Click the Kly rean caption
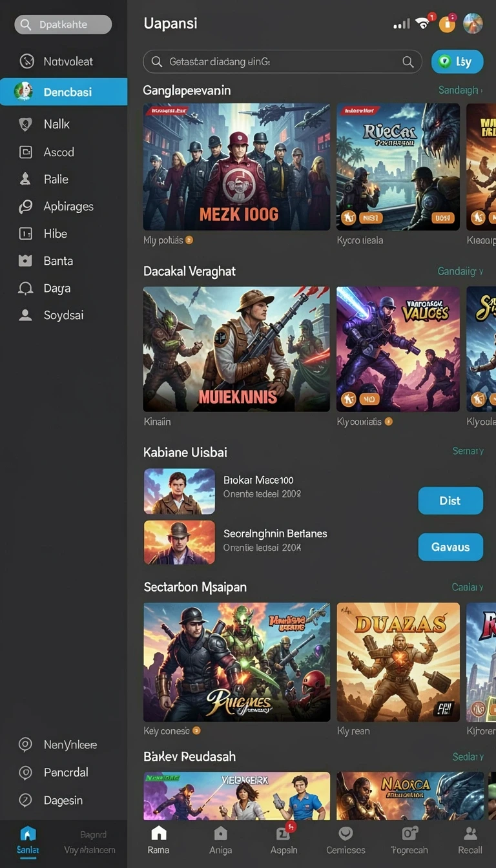Screen dimensions: 496x868 click(353, 731)
